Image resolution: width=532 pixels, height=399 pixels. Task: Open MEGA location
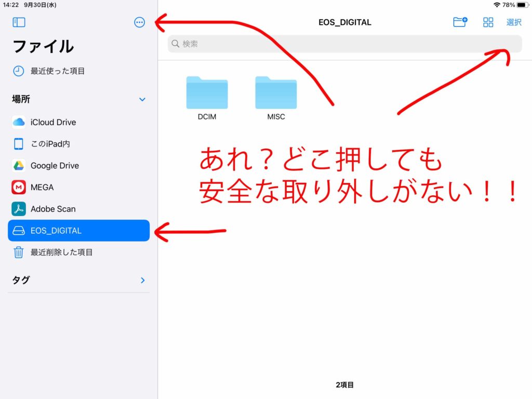pyautogui.click(x=79, y=187)
